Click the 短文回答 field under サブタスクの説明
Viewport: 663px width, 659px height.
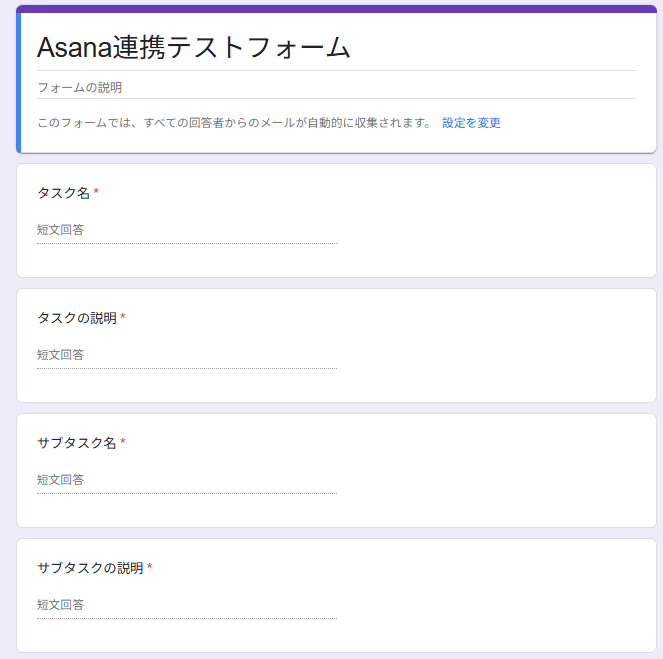click(186, 605)
